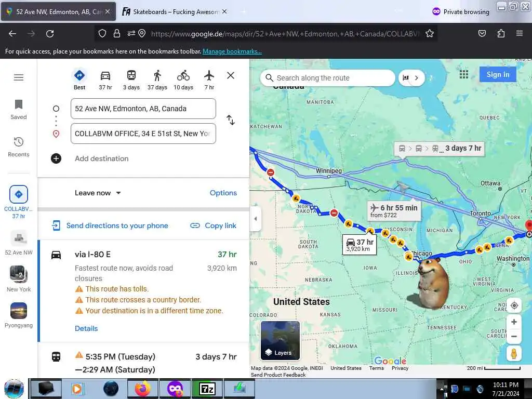Reload the current page
Viewport: 532px width, 399px height.
click(x=50, y=34)
